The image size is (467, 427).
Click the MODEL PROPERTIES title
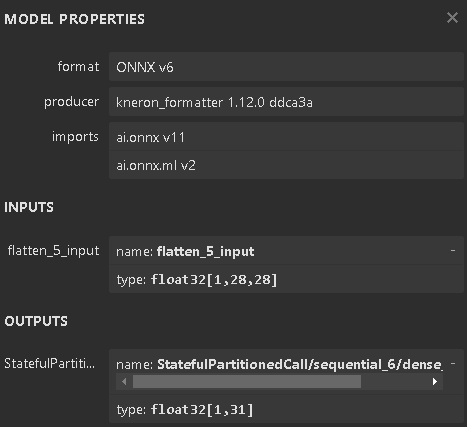click(75, 19)
